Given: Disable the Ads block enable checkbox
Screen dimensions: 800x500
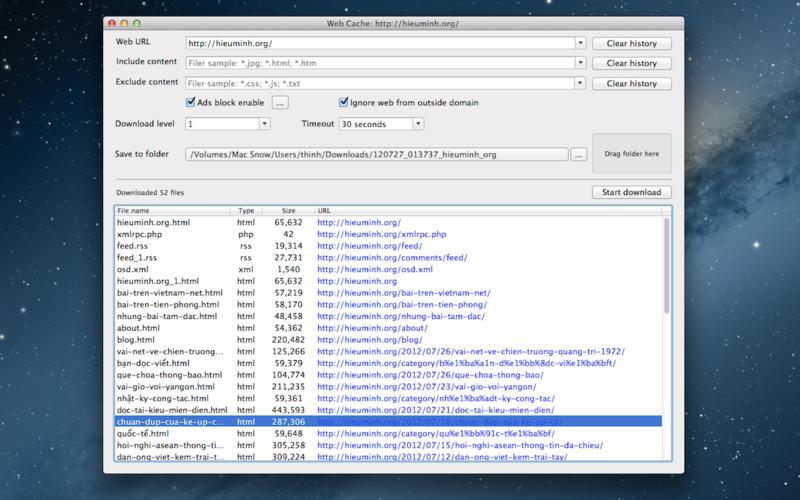Looking at the screenshot, I should click(192, 103).
